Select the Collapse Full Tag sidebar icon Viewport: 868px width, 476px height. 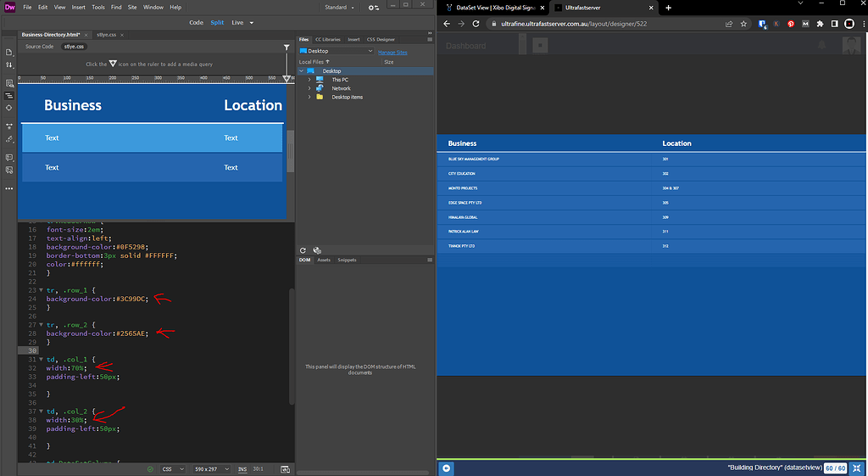click(8, 95)
